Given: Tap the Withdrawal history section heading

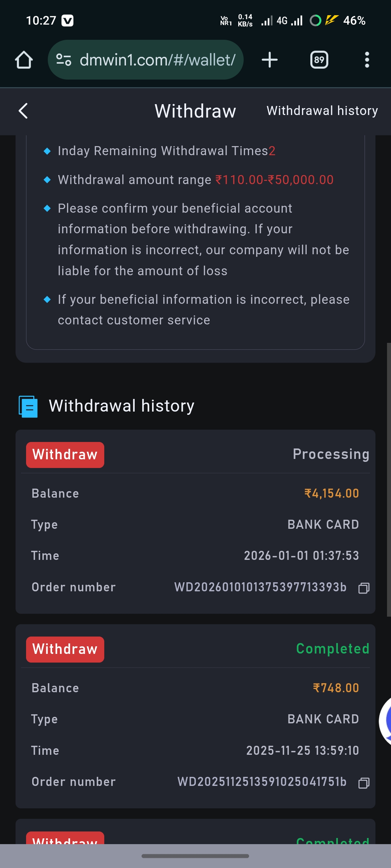Looking at the screenshot, I should pyautogui.click(x=122, y=406).
